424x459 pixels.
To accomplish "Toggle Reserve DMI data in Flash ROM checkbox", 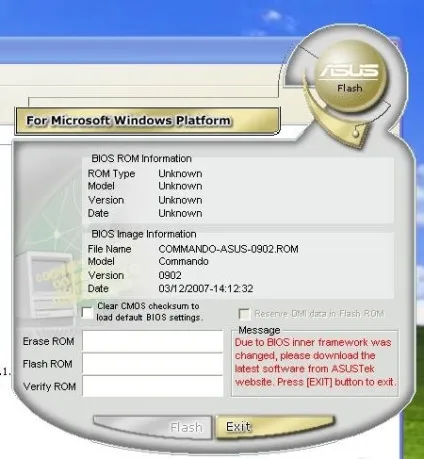I will click(x=244, y=314).
